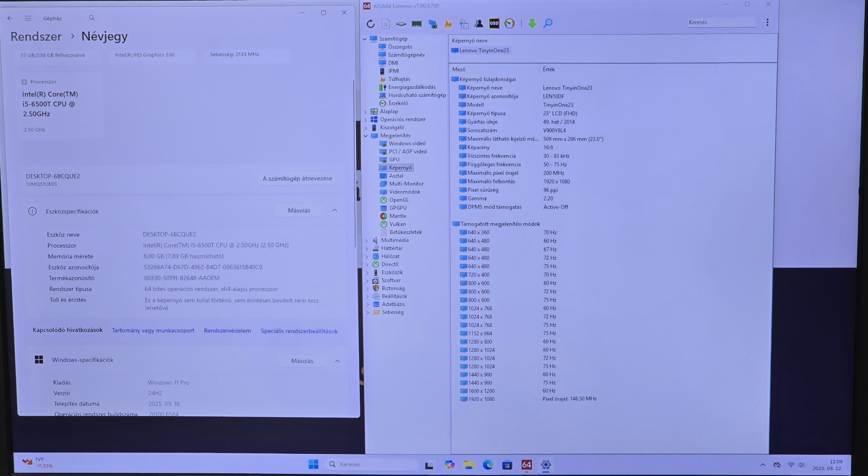868x476 pixels.
Task: Open Task View from the taskbar
Action: coord(429,465)
